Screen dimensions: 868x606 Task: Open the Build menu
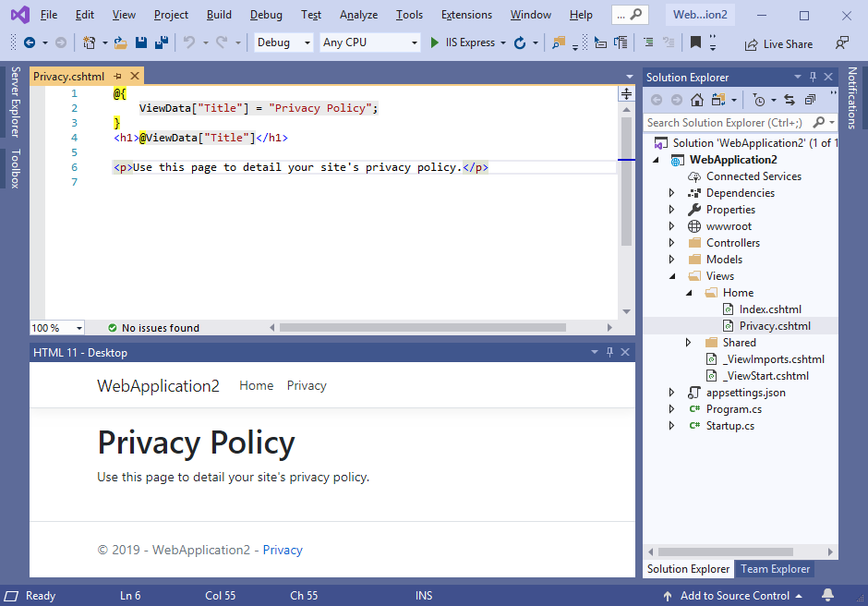coord(219,15)
